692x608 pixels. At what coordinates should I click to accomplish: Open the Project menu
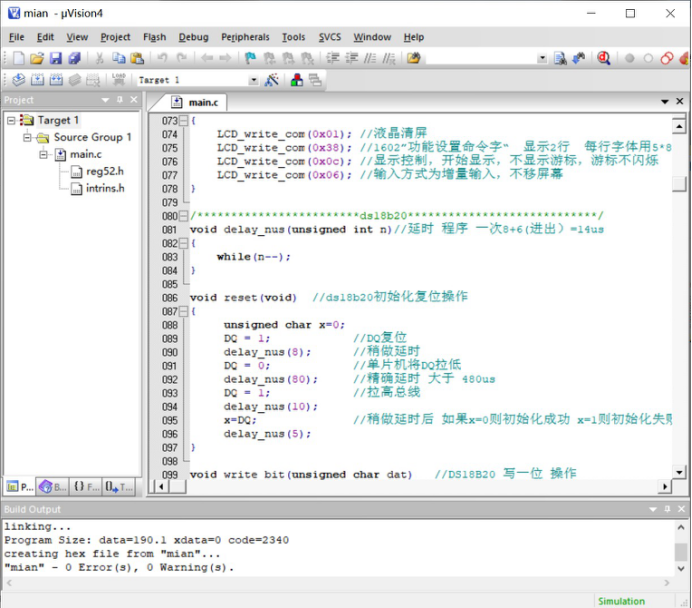tap(115, 37)
